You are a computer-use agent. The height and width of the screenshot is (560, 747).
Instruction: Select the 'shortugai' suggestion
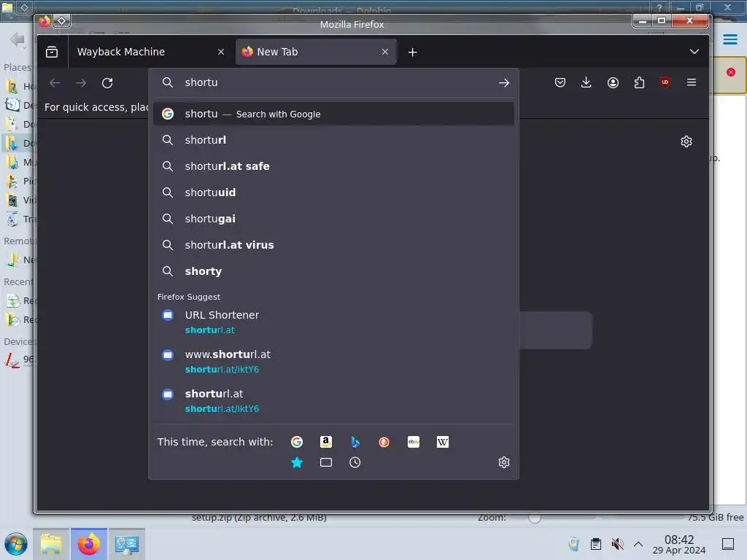tap(333, 219)
